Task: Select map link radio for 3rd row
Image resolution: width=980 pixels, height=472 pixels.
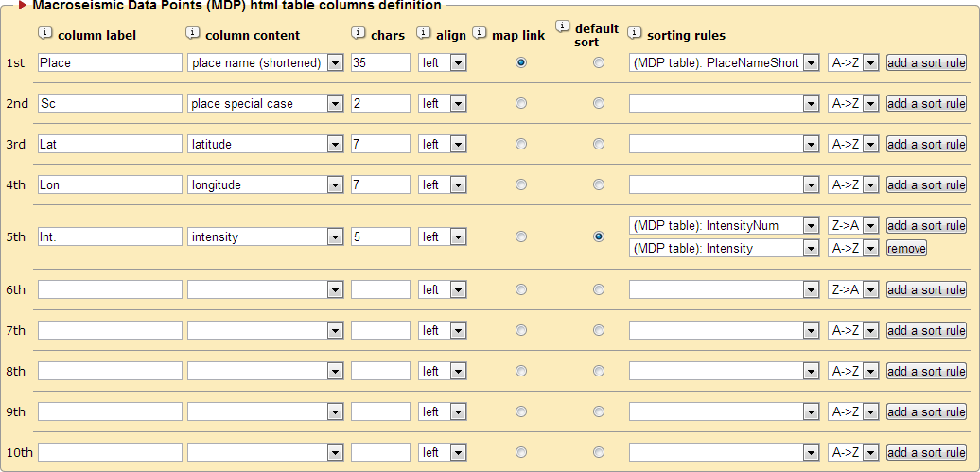Action: tap(521, 144)
